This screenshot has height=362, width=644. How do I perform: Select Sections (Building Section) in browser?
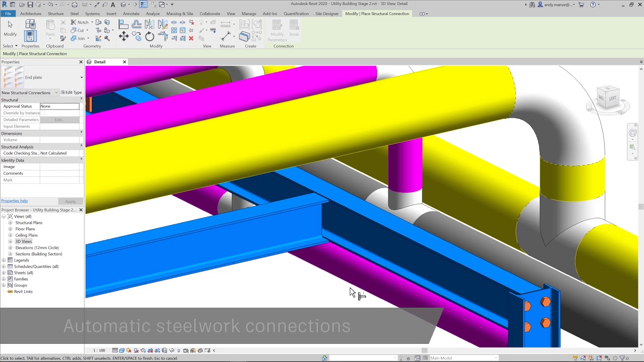[x=39, y=254]
